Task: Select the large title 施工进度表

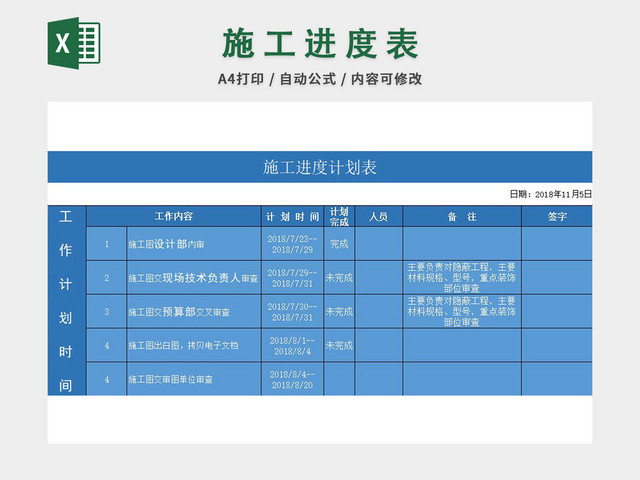Action: click(320, 44)
